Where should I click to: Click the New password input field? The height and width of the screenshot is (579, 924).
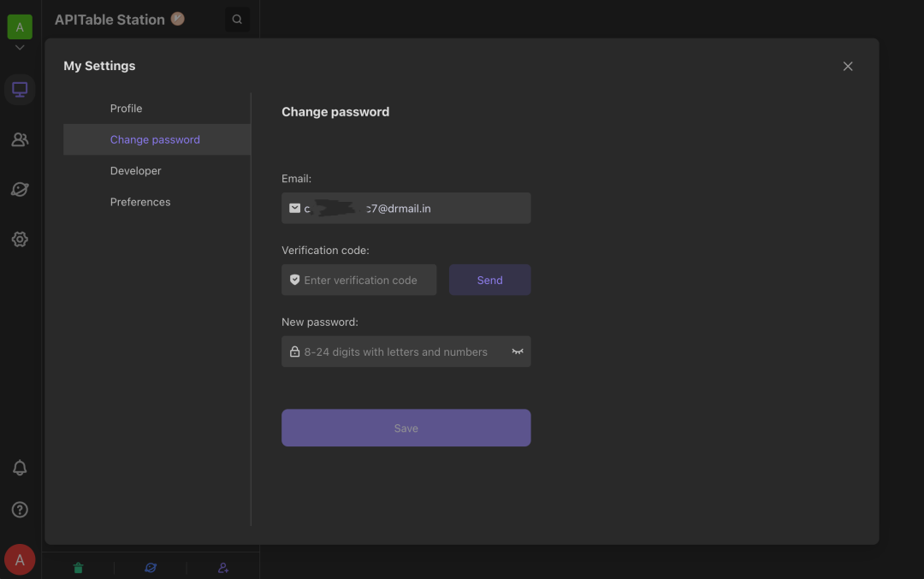click(406, 352)
